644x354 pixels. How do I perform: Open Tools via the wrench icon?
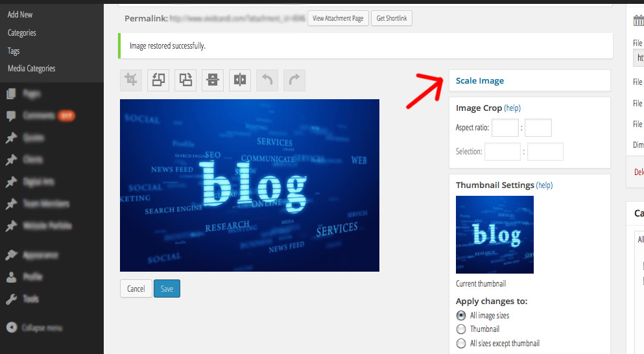coord(12,299)
